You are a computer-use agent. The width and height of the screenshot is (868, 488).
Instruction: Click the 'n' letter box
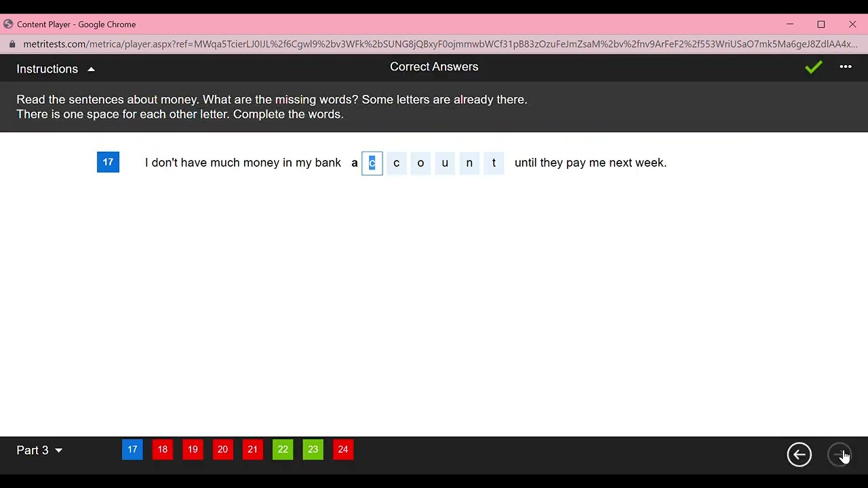pyautogui.click(x=469, y=163)
